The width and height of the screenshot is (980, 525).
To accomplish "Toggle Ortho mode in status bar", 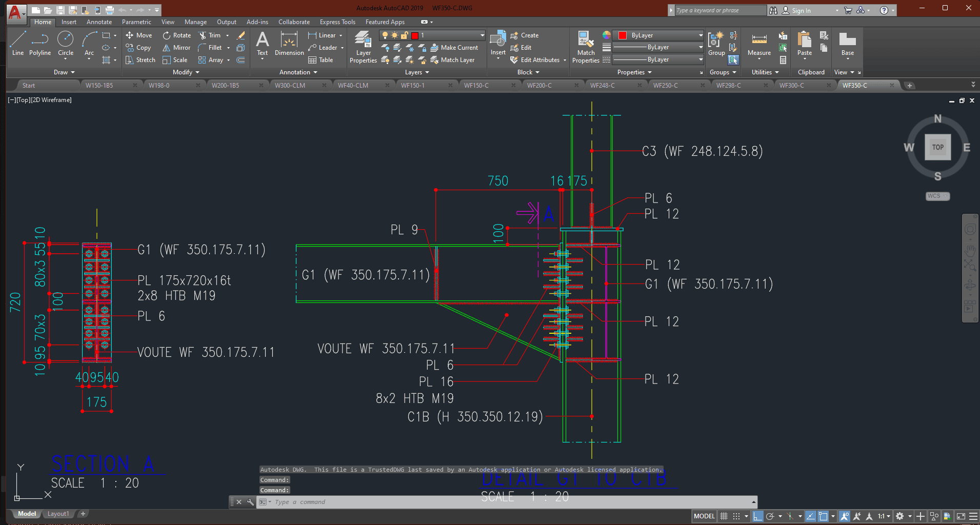I will coord(757,516).
